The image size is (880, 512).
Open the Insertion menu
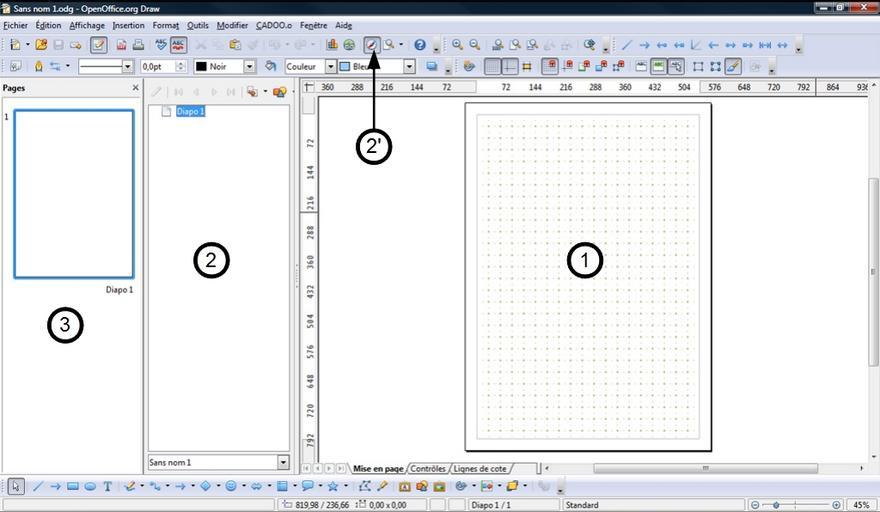tap(128, 25)
